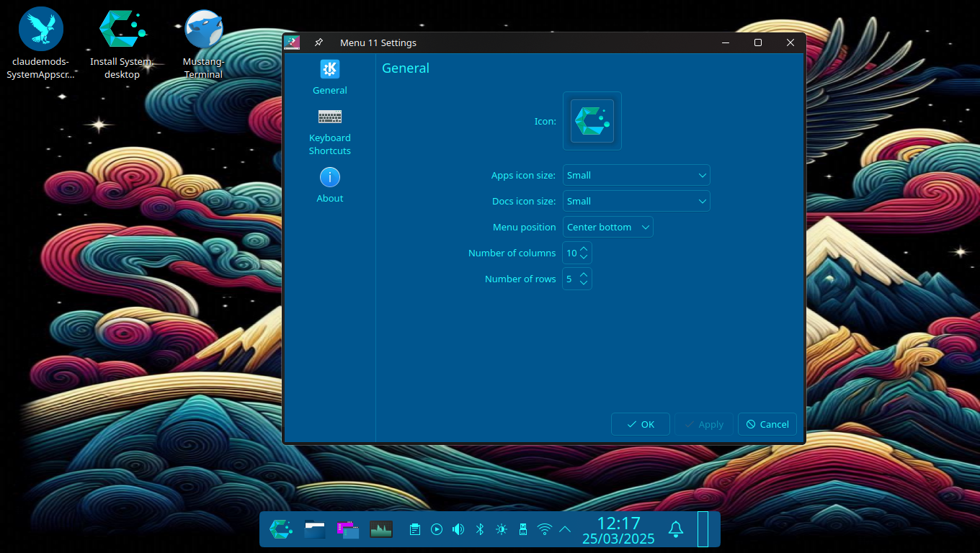
Task: Decrease the Number of rows value
Action: click(584, 284)
